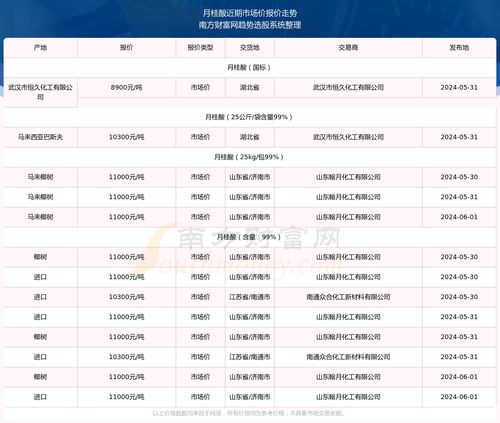This screenshot has width=500, height=423.
Task: Click 10300元/吨 in the 南通 row dated 2024-05-30
Action: click(x=126, y=297)
